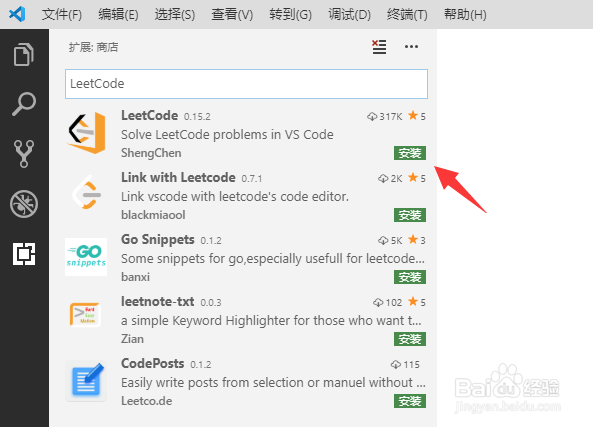Open the more actions ellipsis menu
The height and width of the screenshot is (427, 593).
coord(411,47)
